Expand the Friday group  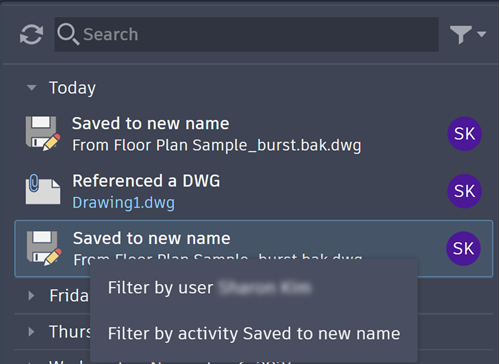coord(32,295)
